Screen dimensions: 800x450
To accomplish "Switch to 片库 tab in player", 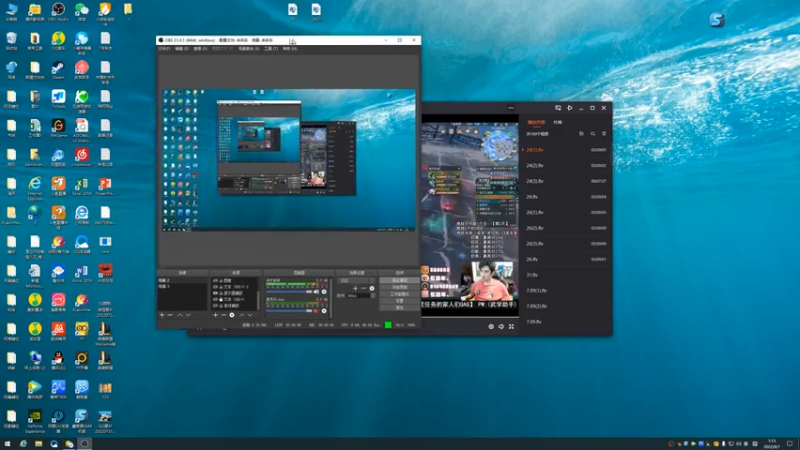I will click(x=558, y=122).
